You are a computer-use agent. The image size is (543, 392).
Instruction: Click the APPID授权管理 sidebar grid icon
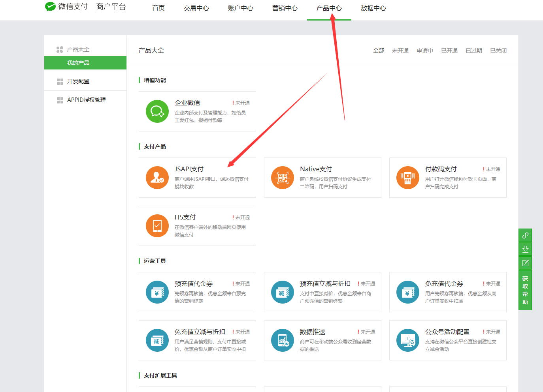pyautogui.click(x=60, y=100)
